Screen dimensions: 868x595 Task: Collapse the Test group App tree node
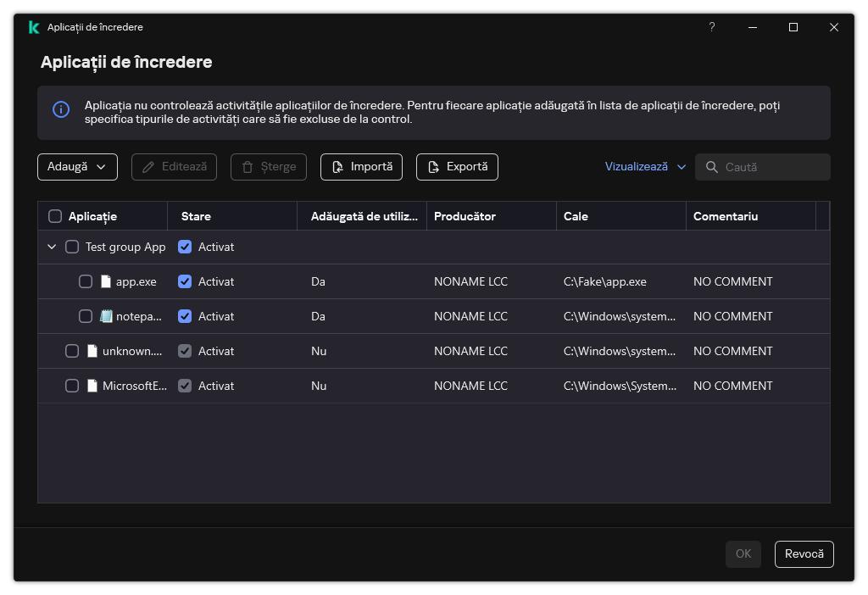coord(52,247)
